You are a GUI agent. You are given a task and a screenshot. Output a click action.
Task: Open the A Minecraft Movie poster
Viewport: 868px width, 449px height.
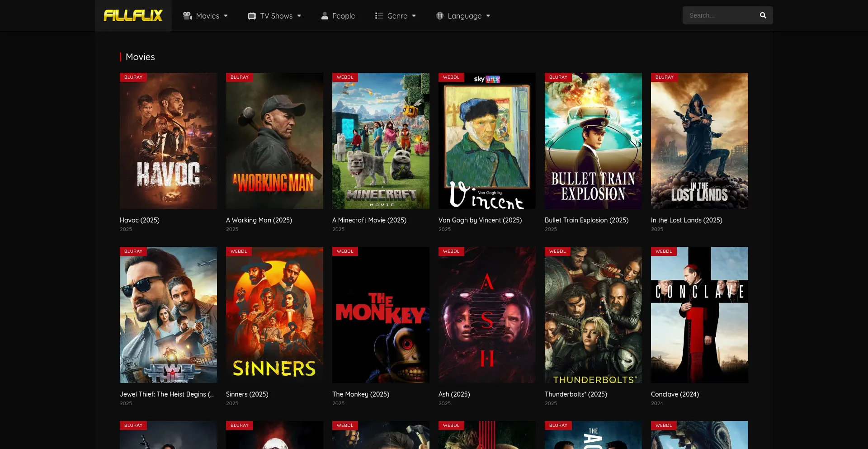381,141
